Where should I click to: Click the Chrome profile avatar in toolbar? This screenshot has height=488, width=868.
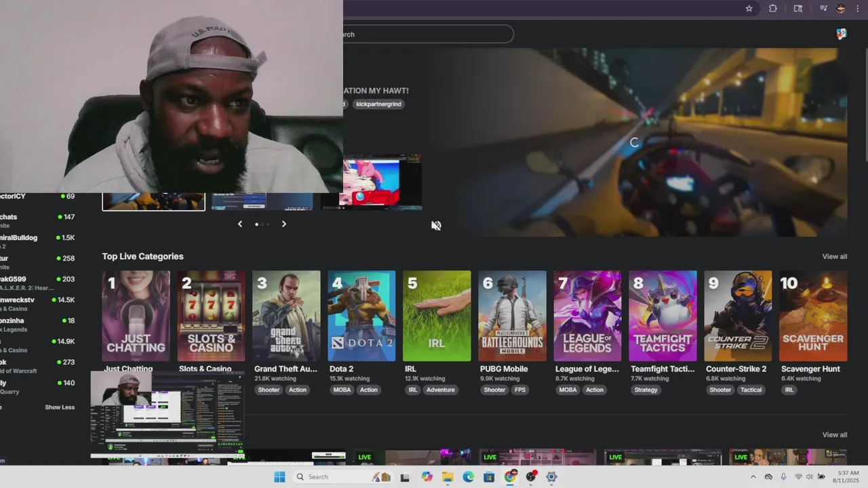(841, 9)
